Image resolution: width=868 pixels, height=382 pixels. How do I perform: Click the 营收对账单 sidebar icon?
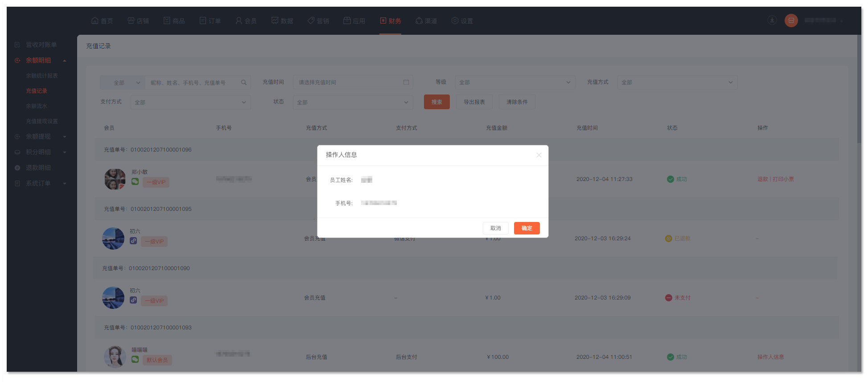[17, 45]
